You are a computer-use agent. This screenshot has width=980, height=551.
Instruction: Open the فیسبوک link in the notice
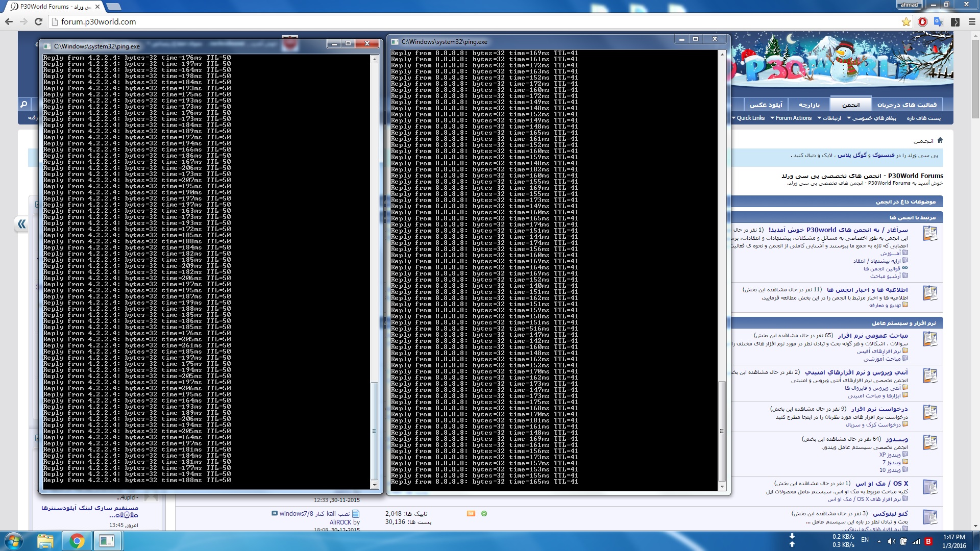click(883, 155)
